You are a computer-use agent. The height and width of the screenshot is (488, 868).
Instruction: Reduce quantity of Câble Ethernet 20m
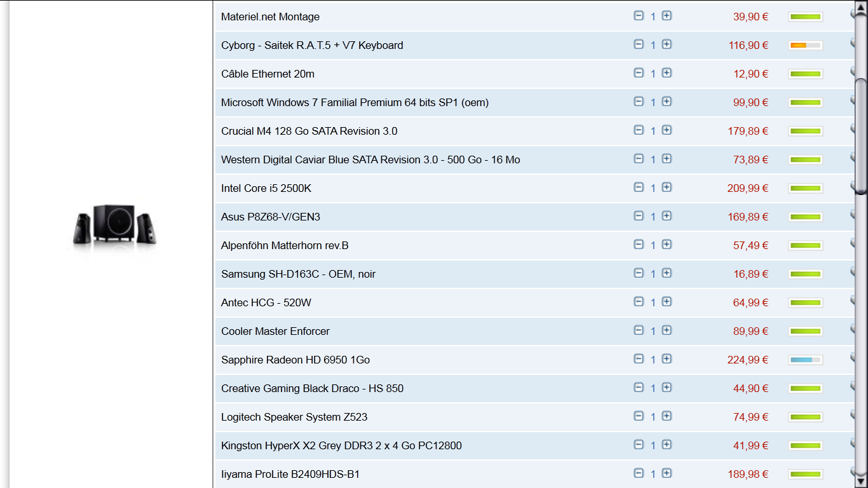639,73
